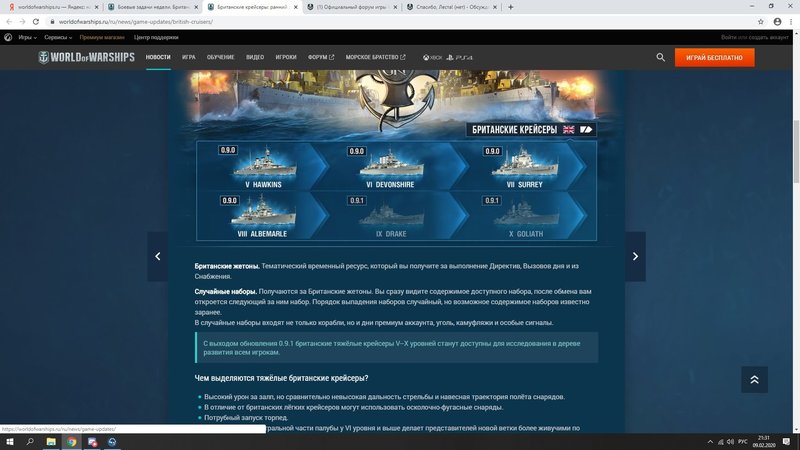Click the bold text Британские жетоны.
This screenshot has height=450, width=800.
[227, 266]
